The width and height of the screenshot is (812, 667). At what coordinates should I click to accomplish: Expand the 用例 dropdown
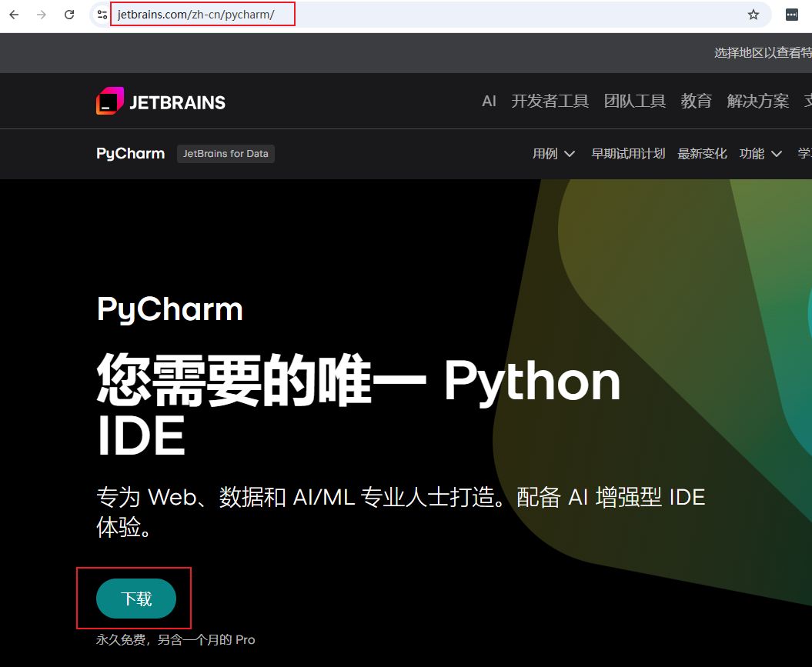click(x=553, y=153)
